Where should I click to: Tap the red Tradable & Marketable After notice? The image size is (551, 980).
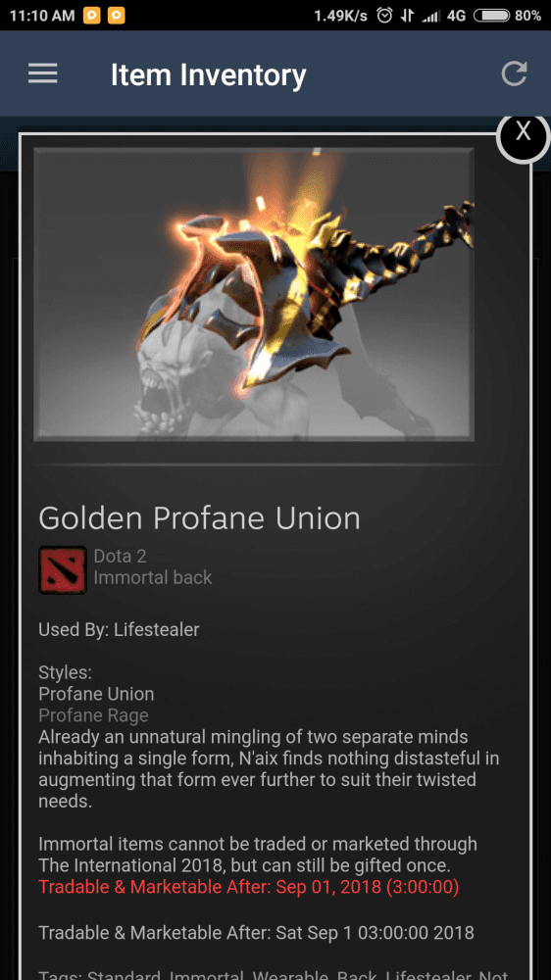(x=249, y=887)
